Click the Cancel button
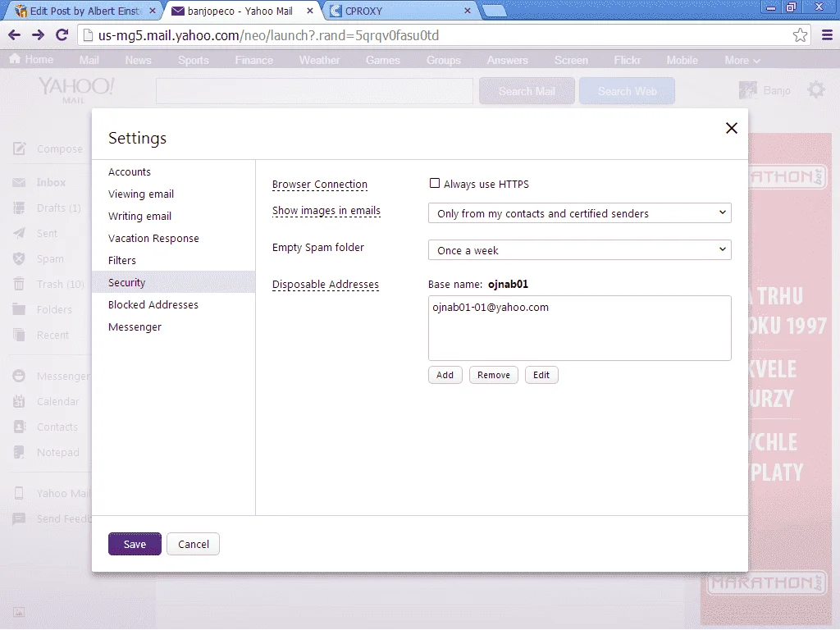This screenshot has width=840, height=630. tap(193, 545)
